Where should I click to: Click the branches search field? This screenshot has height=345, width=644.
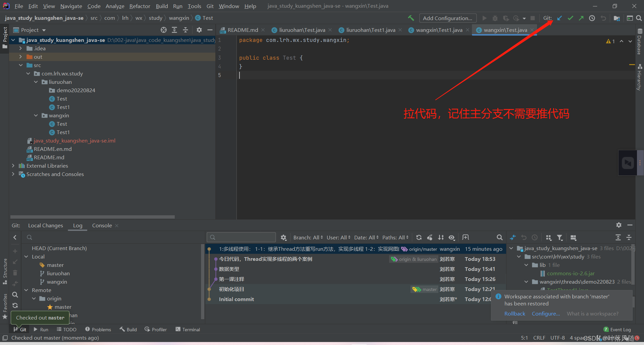(112, 237)
